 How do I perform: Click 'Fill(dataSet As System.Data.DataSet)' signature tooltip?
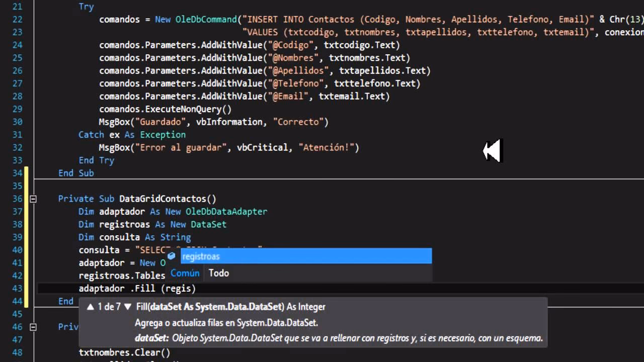point(210,307)
